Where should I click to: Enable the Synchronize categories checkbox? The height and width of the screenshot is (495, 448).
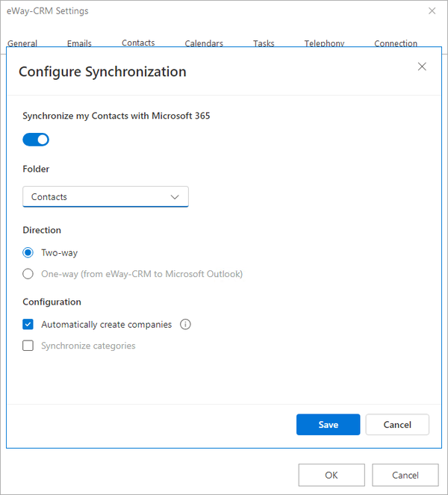pyautogui.click(x=28, y=346)
